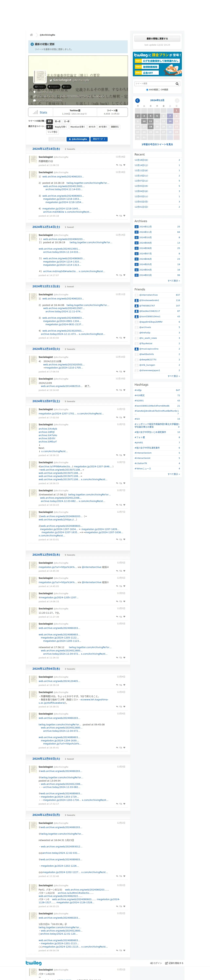Click the home icon in breadcrumb
210x980 pixels.
pyautogui.click(x=31, y=35)
